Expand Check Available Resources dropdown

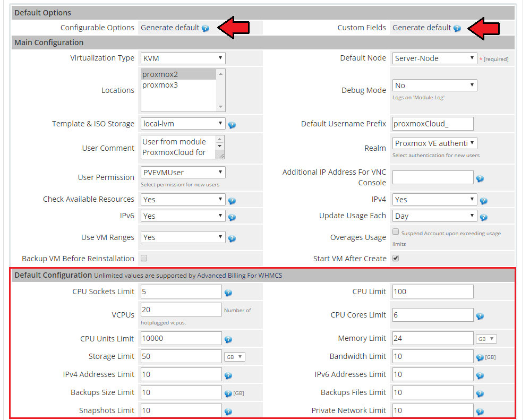coord(183,199)
